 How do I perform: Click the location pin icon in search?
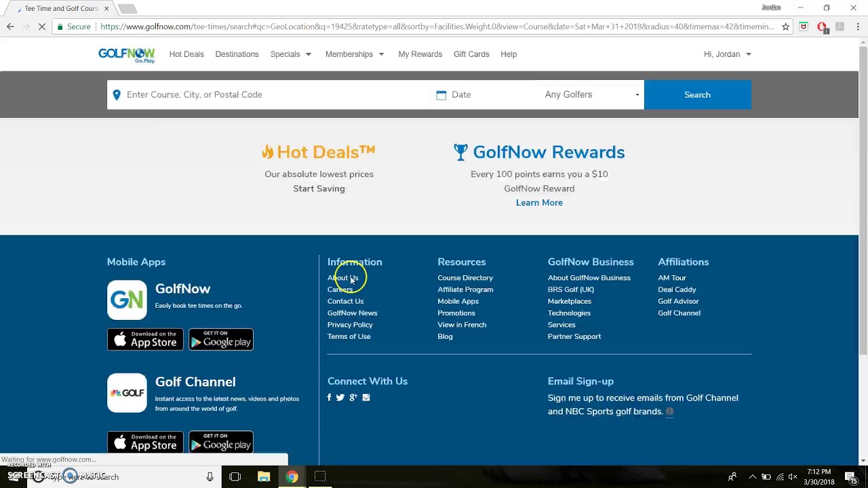click(x=117, y=95)
